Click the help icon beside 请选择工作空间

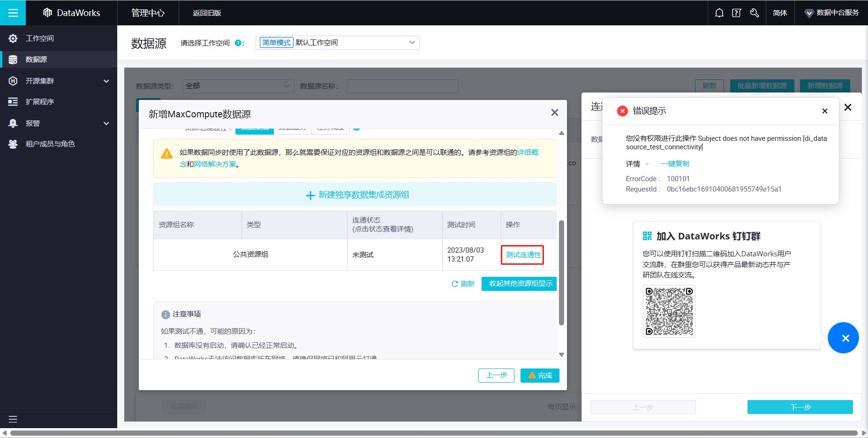click(x=238, y=43)
